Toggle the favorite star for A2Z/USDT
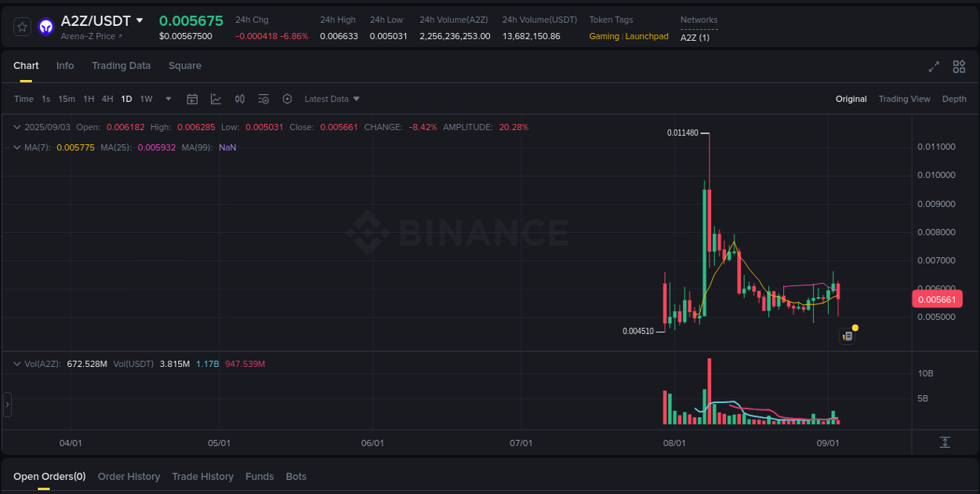Screen dimensions: 980x494 pos(22,26)
